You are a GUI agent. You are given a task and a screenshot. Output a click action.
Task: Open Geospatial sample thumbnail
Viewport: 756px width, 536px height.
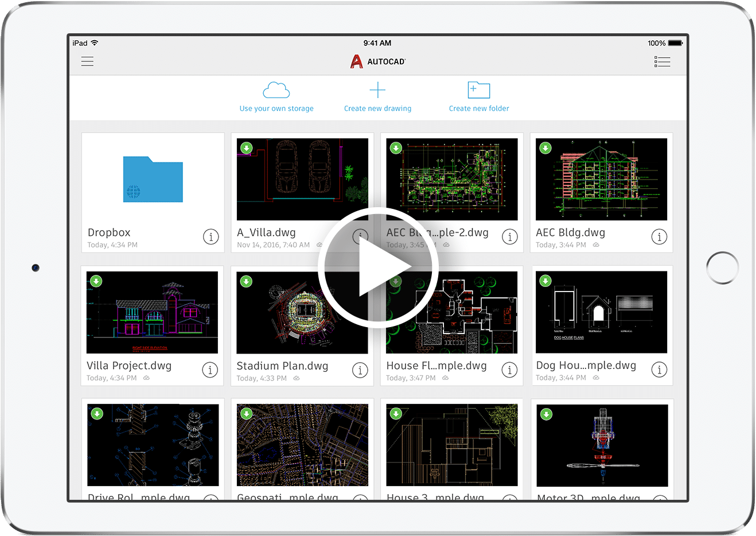point(302,445)
